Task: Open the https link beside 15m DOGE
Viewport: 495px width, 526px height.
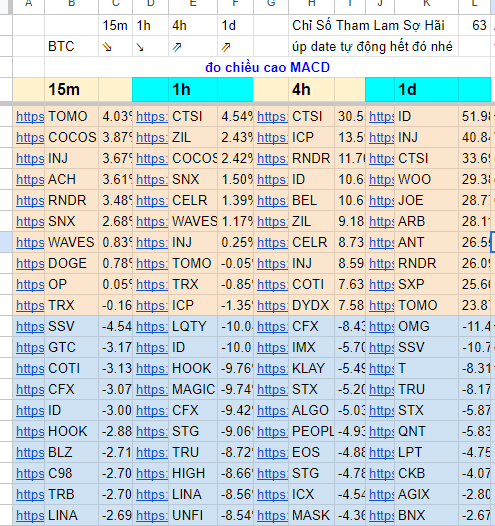Action: (x=30, y=263)
